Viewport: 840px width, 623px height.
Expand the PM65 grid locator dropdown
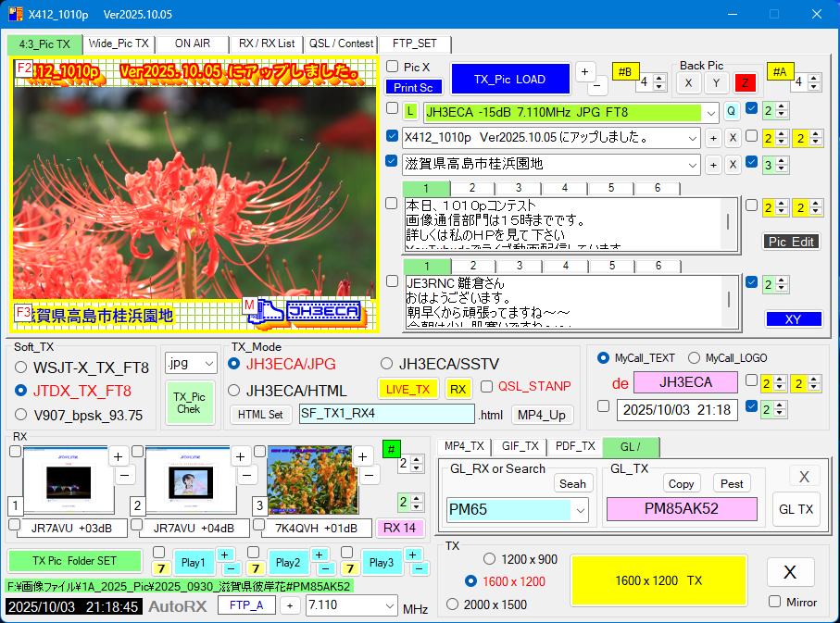581,510
